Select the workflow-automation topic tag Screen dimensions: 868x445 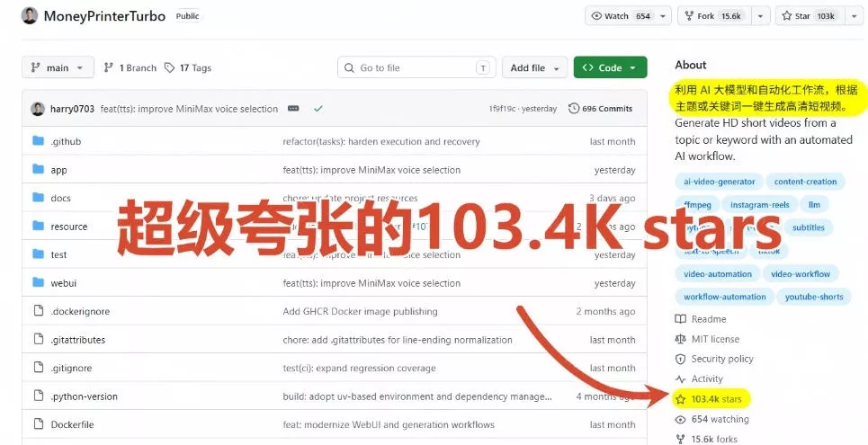tap(725, 297)
